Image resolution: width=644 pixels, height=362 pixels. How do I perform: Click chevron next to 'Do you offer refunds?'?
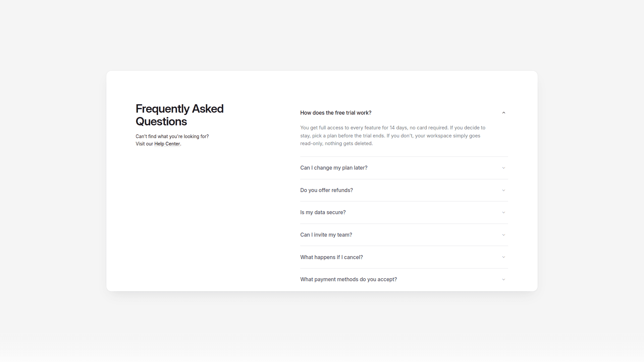503,190
